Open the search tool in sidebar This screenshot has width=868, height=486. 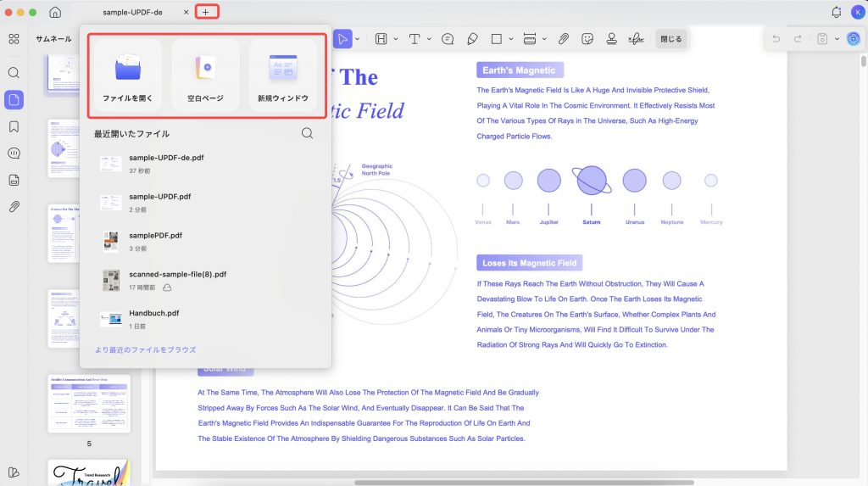tap(14, 73)
